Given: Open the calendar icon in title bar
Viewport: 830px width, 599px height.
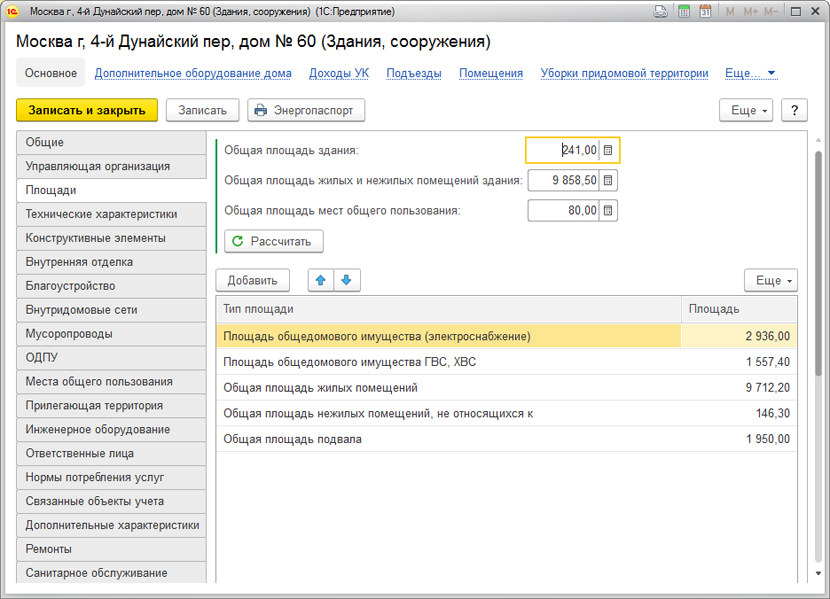Looking at the screenshot, I should click(705, 12).
